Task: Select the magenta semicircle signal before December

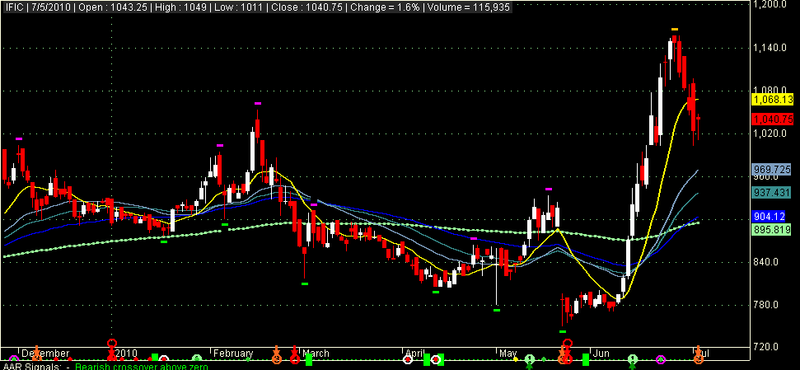Action: tap(13, 359)
